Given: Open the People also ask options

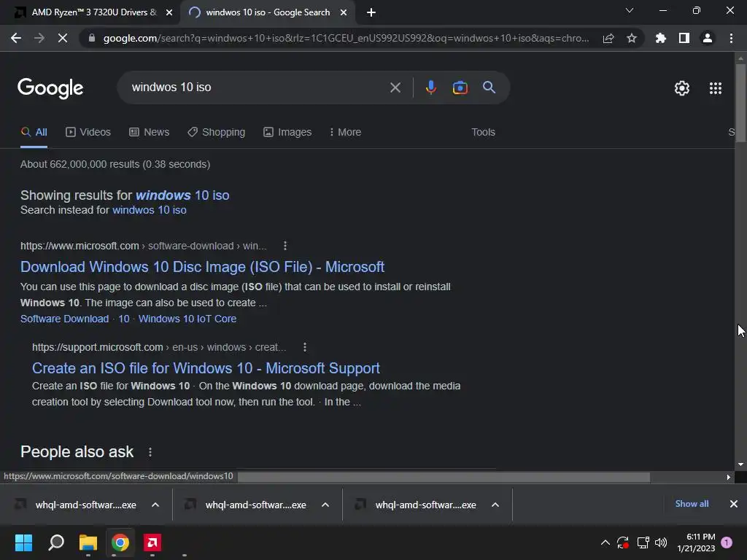Looking at the screenshot, I should tap(150, 452).
